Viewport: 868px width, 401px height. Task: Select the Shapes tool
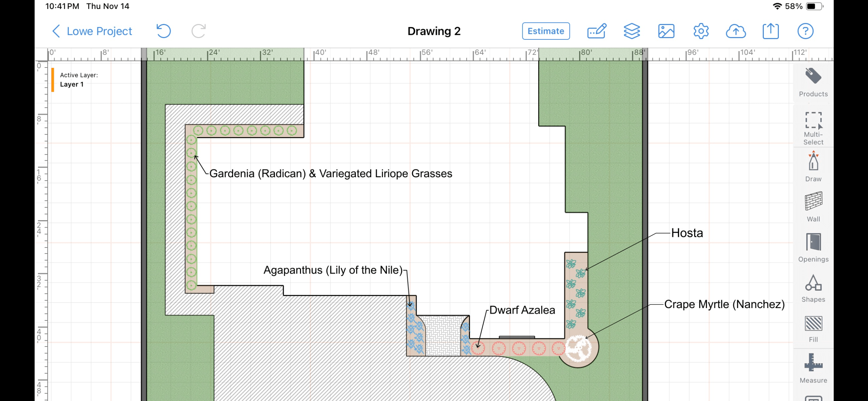(x=813, y=288)
